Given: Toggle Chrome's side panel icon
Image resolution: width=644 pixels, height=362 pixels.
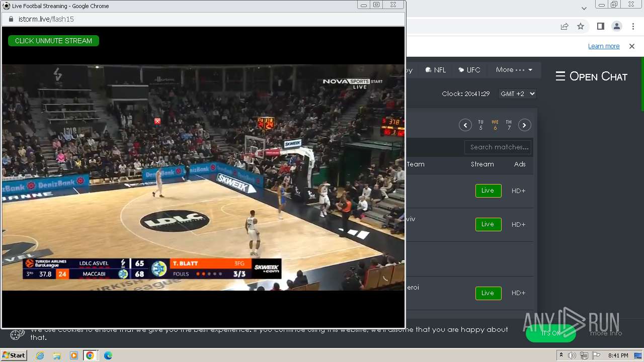Looking at the screenshot, I should [600, 26].
